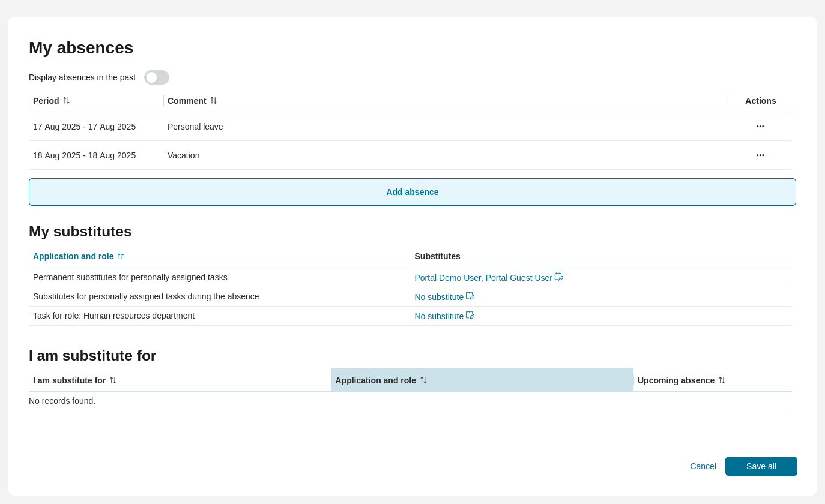Click the Substitutes column header

pos(437,256)
